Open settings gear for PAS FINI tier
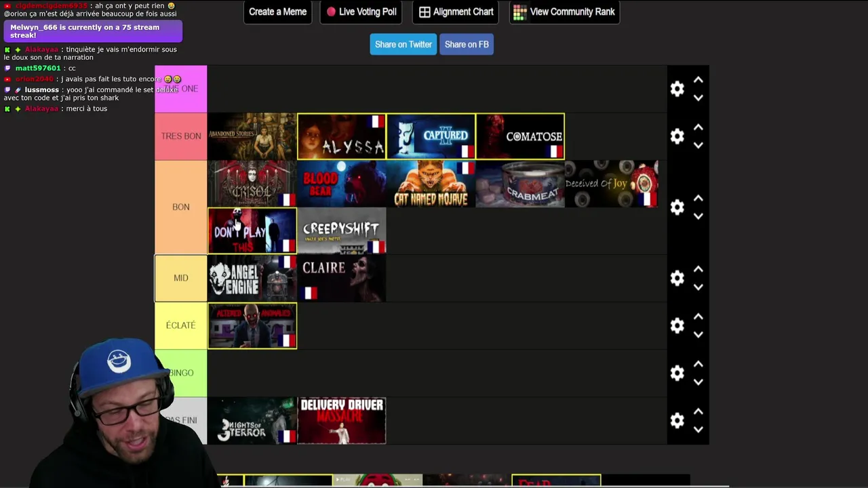This screenshot has height=488, width=868. click(677, 420)
